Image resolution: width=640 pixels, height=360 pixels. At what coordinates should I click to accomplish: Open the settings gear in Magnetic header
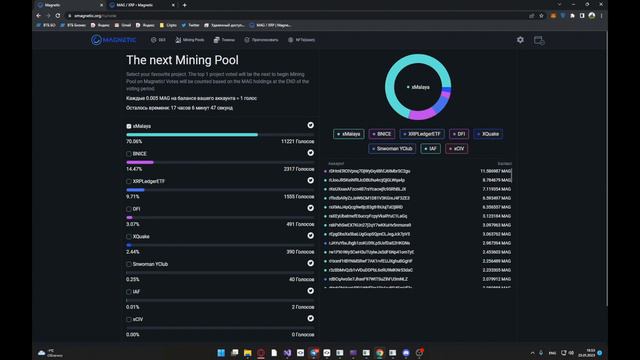520,40
